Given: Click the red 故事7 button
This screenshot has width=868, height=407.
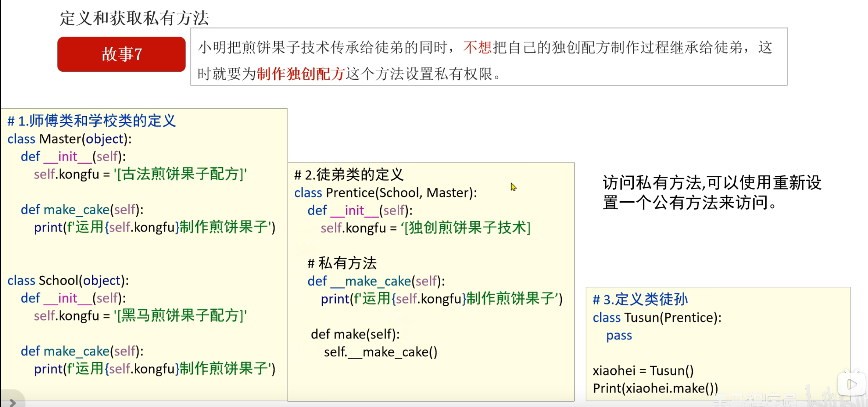Looking at the screenshot, I should tap(121, 54).
